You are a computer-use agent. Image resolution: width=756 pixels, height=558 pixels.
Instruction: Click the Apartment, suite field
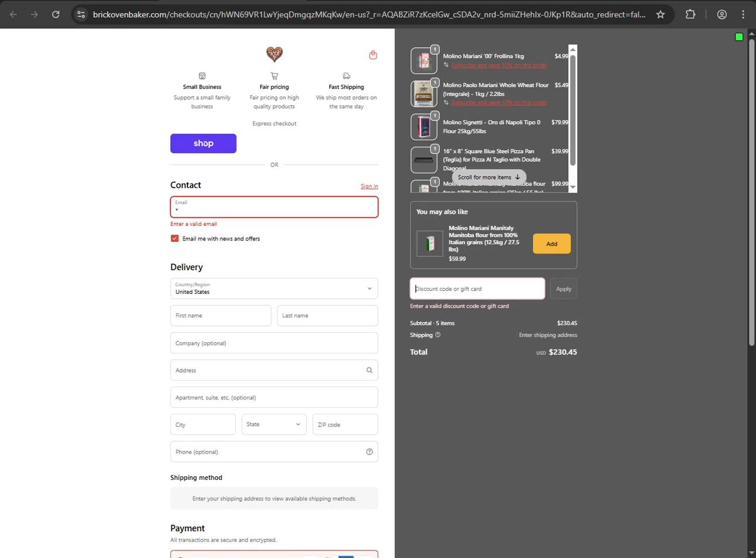point(274,397)
